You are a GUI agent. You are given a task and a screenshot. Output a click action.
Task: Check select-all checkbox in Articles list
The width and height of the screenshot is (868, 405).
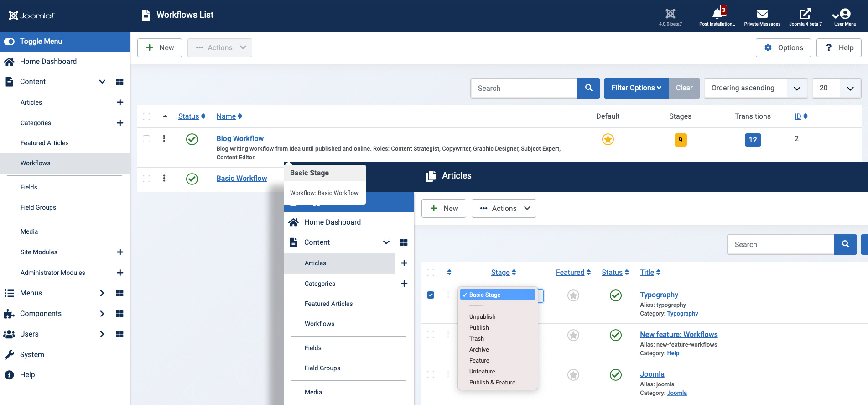click(x=431, y=273)
